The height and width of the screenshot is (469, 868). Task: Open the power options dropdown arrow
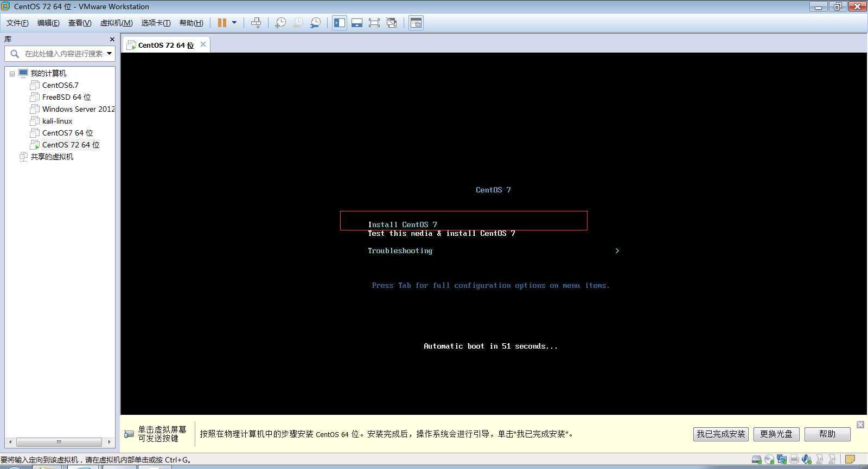point(234,23)
